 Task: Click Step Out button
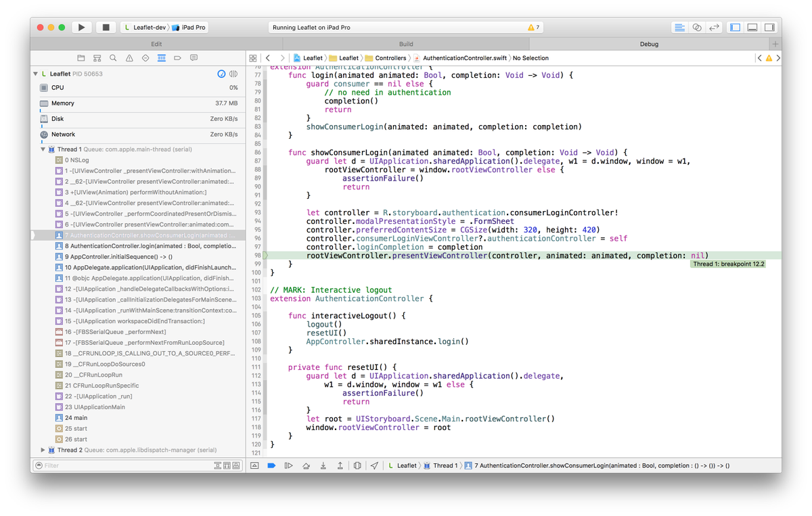click(x=340, y=465)
